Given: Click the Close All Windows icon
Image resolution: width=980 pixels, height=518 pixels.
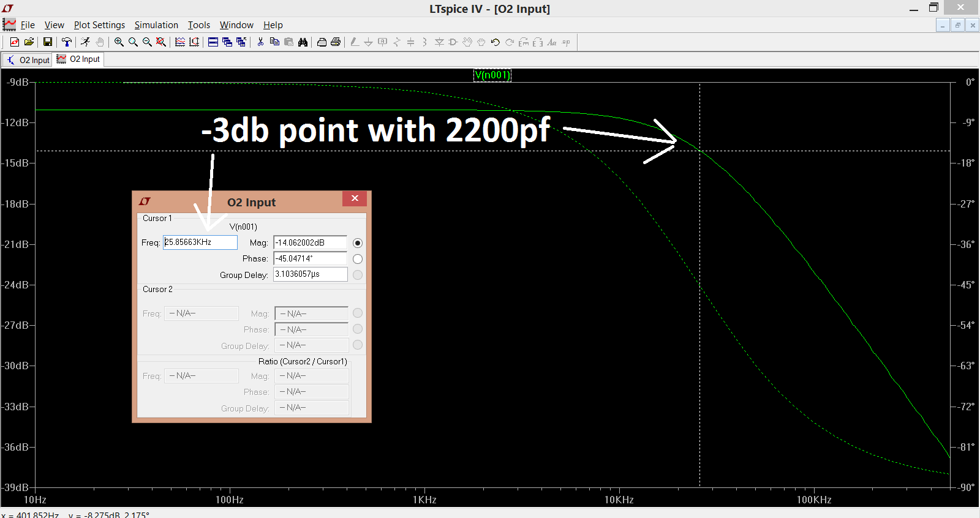Looking at the screenshot, I should point(241,42).
